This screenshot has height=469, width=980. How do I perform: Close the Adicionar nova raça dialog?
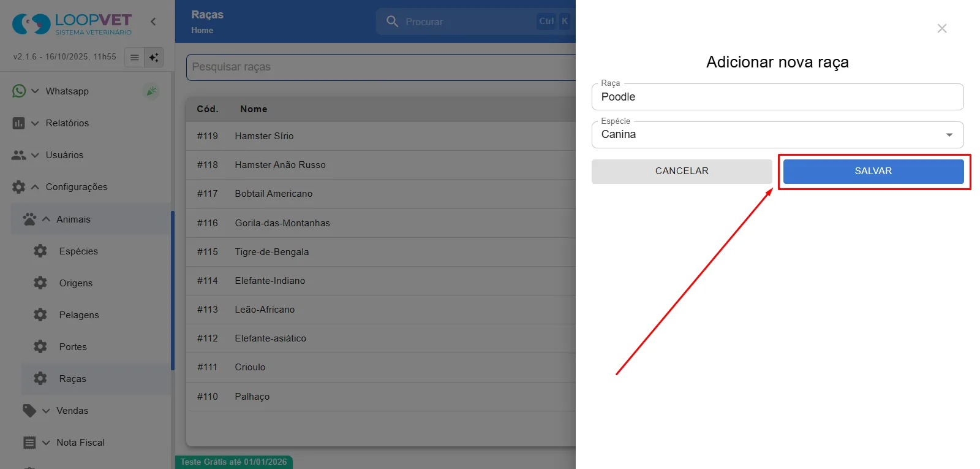[942, 28]
